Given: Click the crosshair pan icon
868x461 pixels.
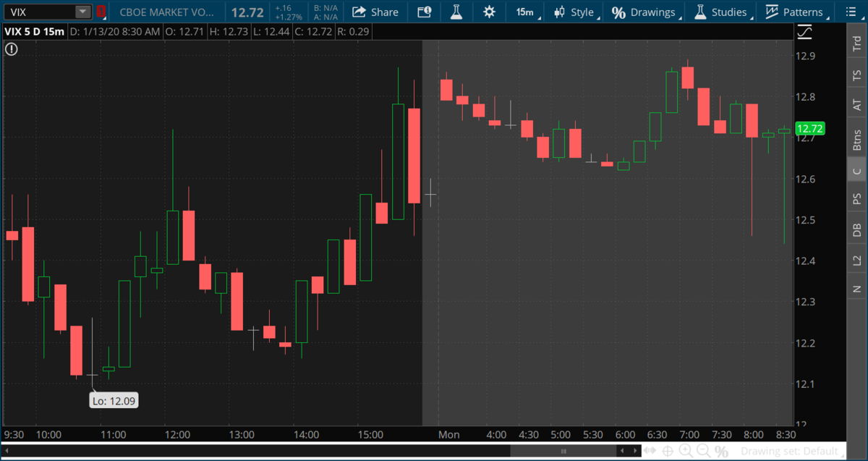Looking at the screenshot, I should coord(668,451).
